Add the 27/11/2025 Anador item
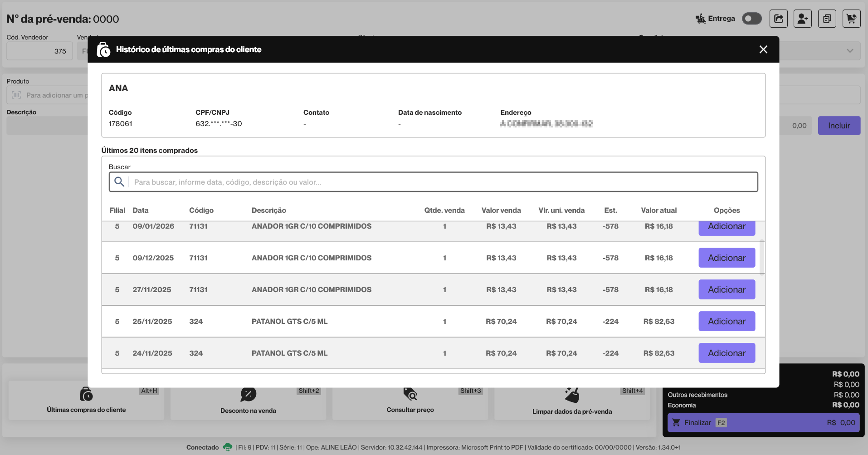868x455 pixels. click(727, 289)
